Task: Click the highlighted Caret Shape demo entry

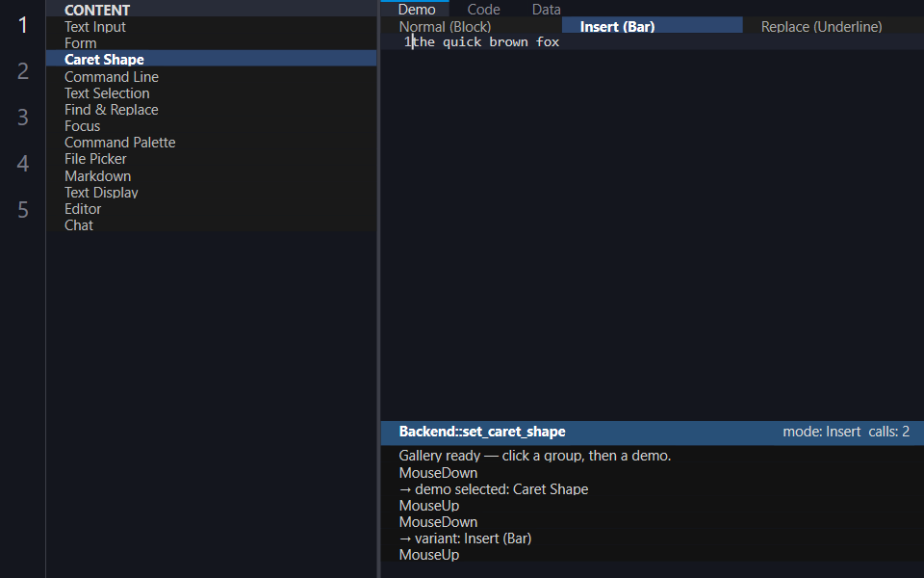Action: click(211, 60)
